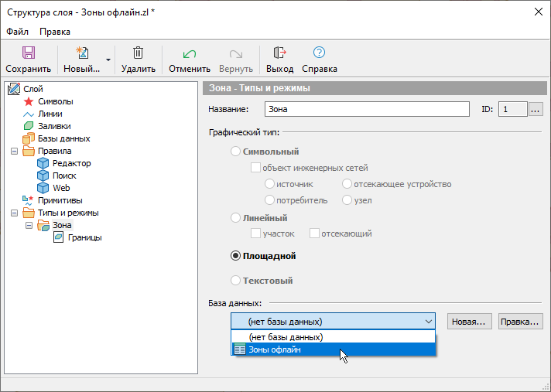This screenshot has height=392, width=551.
Task: Click the Undo (Отменить) arrow icon
Action: 189,53
